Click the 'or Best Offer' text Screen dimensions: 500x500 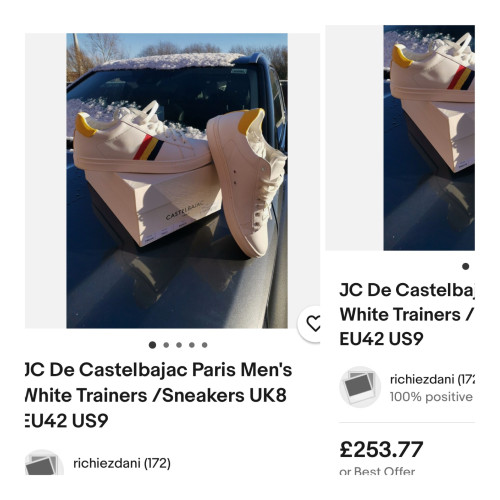click(x=377, y=471)
